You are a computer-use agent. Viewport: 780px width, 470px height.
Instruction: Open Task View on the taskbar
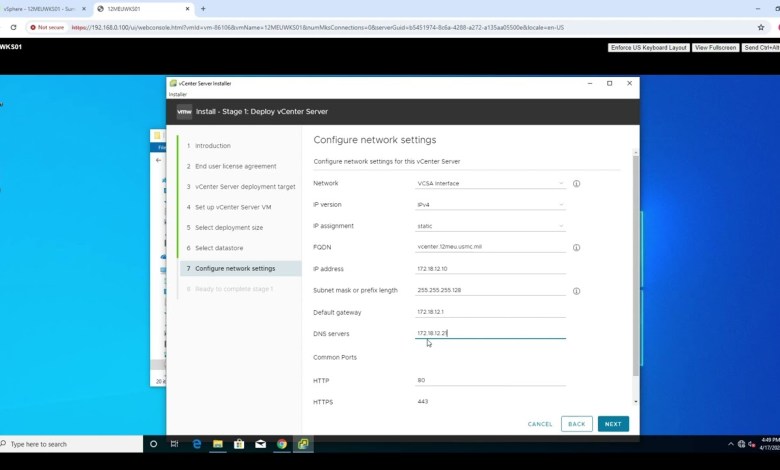174,444
